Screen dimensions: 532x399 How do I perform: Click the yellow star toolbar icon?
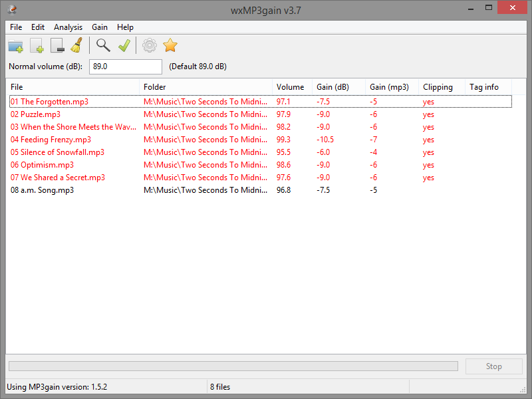pos(170,45)
